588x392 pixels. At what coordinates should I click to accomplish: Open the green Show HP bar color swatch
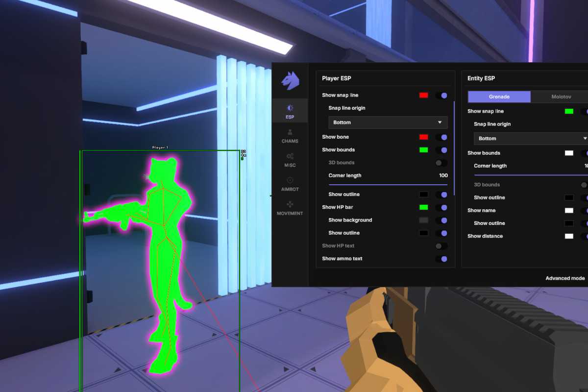click(423, 207)
